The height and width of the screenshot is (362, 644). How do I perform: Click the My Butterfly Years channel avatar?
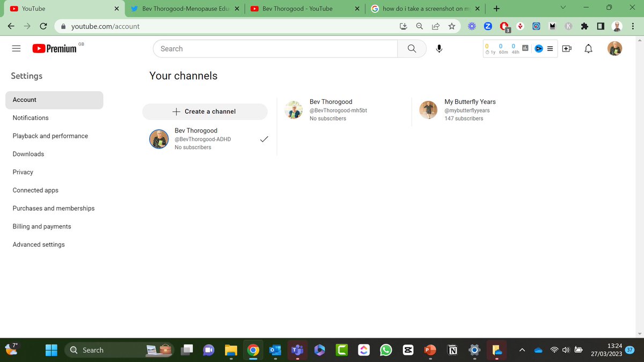tap(428, 110)
